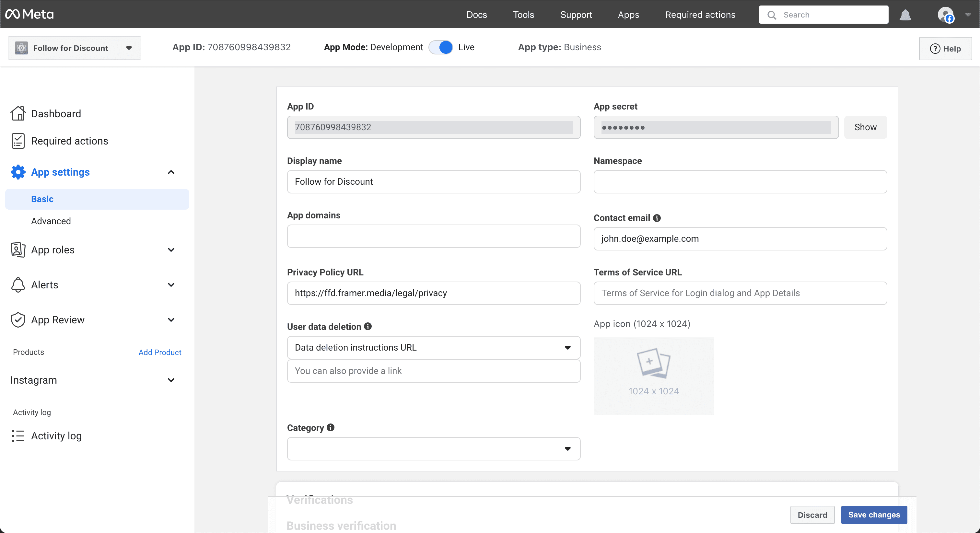Click the App secret field
Viewport: 980px width, 533px height.
(x=716, y=127)
